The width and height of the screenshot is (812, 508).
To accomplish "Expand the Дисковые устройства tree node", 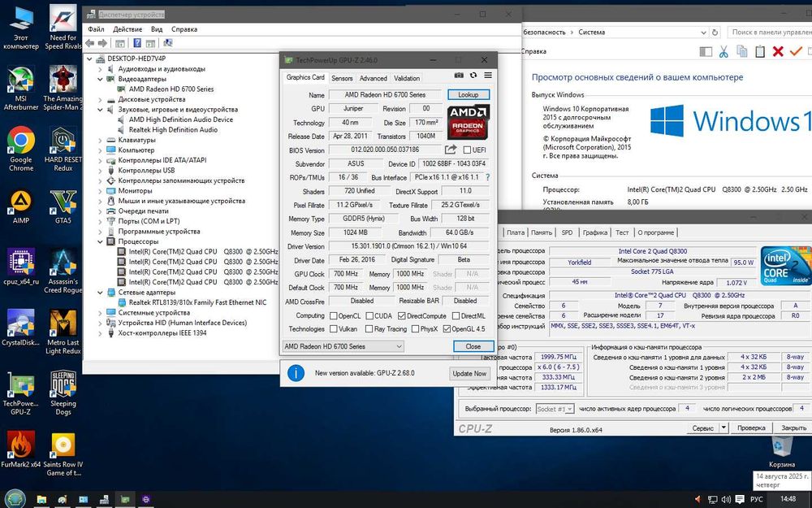I will tap(101, 99).
